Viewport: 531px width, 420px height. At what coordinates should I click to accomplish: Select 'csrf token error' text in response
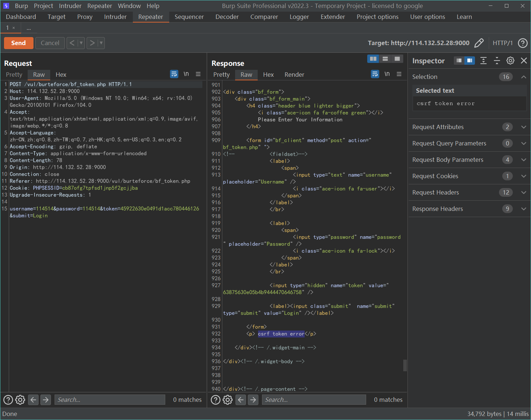pyautogui.click(x=281, y=334)
